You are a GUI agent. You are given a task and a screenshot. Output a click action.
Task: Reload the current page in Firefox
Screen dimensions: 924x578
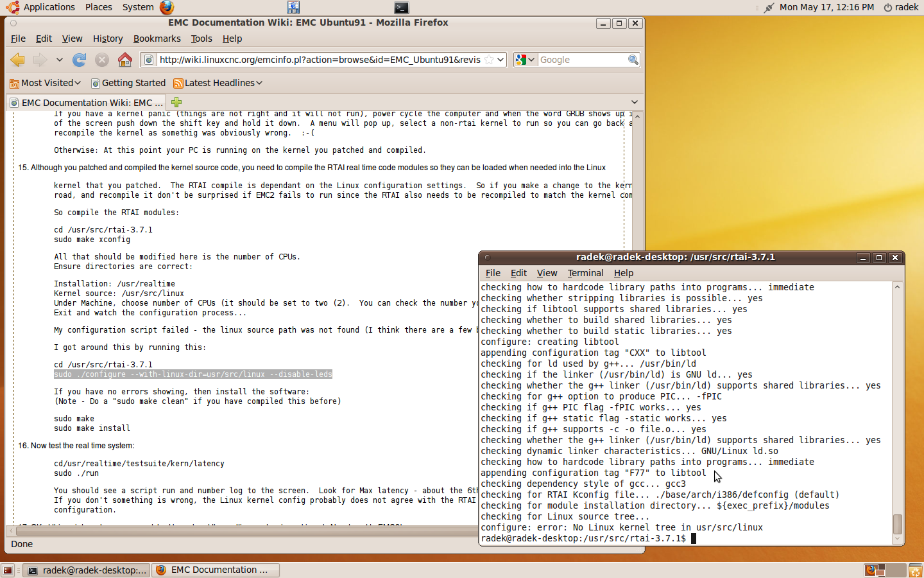coord(80,60)
